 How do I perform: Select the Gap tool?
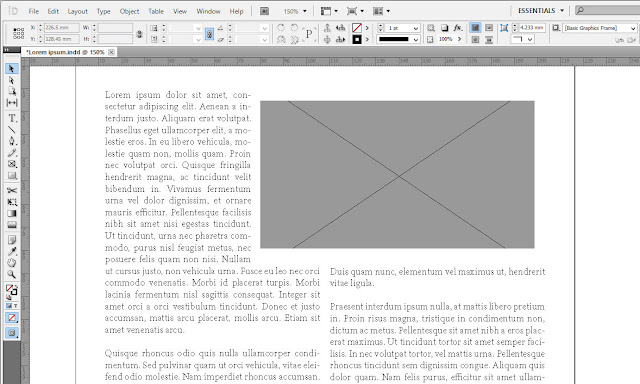(x=11, y=102)
